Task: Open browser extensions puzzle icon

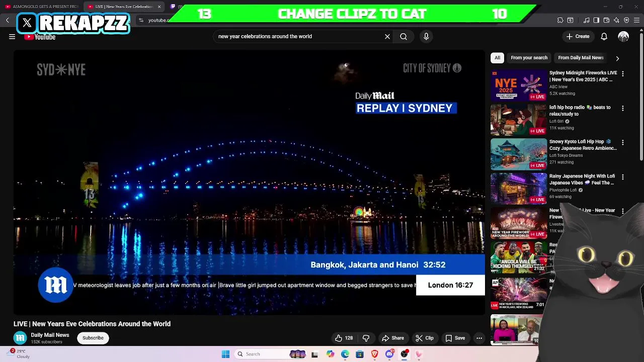Action: point(560,20)
